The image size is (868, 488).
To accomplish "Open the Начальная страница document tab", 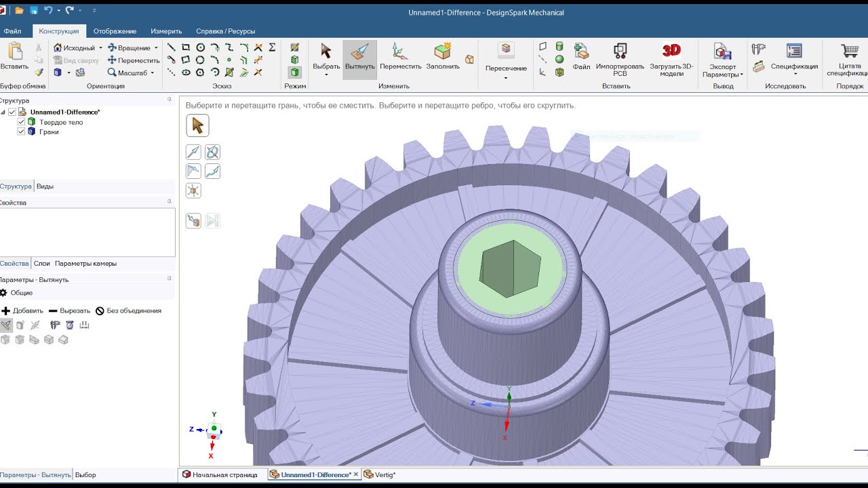I will point(220,475).
